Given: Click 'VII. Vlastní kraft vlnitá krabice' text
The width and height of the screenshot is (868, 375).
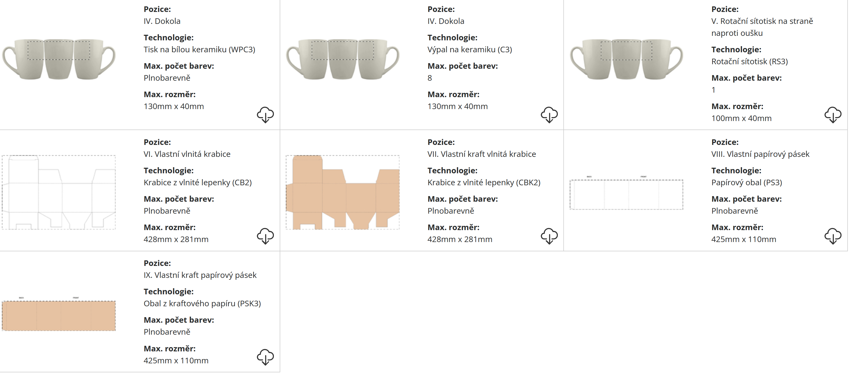Looking at the screenshot, I should 481,154.
